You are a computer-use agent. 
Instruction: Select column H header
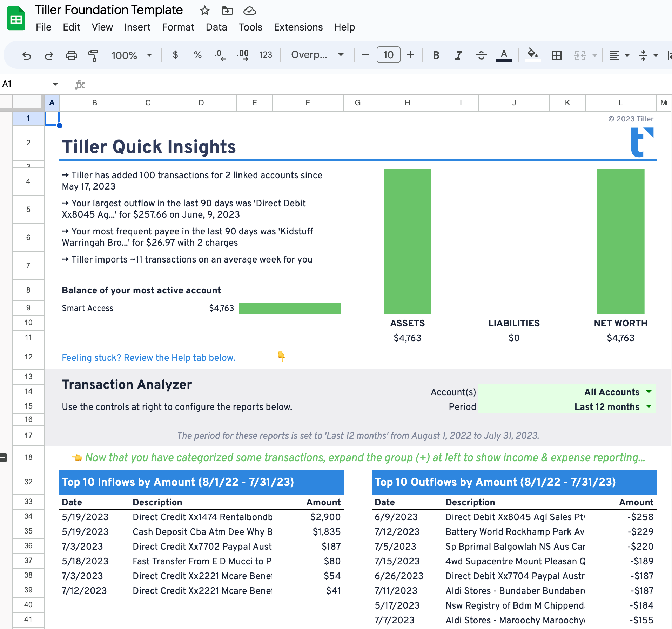[x=408, y=102]
